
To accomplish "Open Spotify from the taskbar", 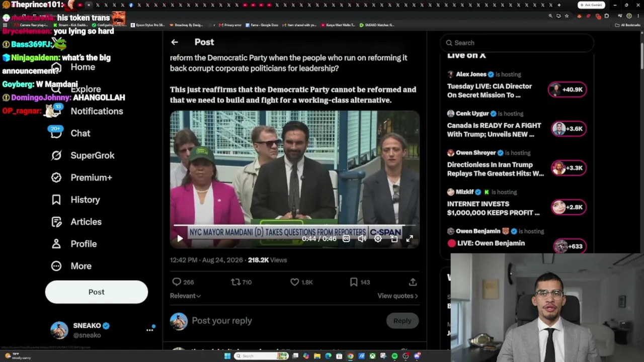I will pyautogui.click(x=394, y=356).
